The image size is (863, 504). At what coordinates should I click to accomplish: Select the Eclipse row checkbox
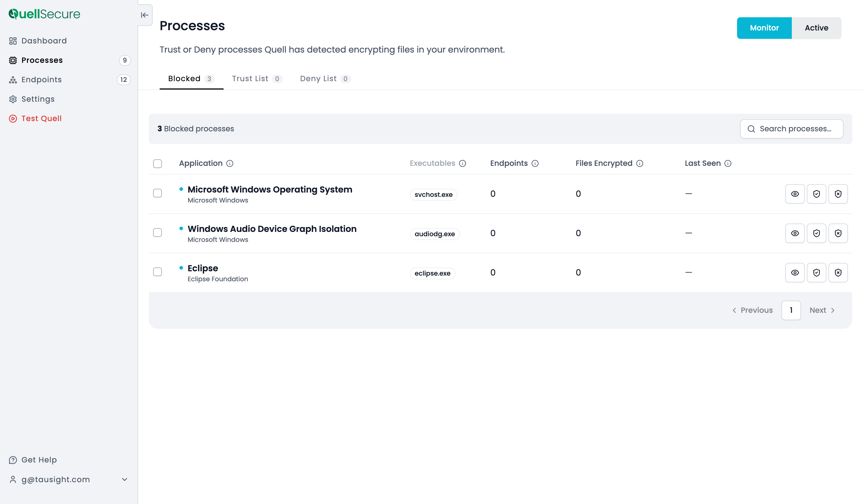tap(157, 272)
